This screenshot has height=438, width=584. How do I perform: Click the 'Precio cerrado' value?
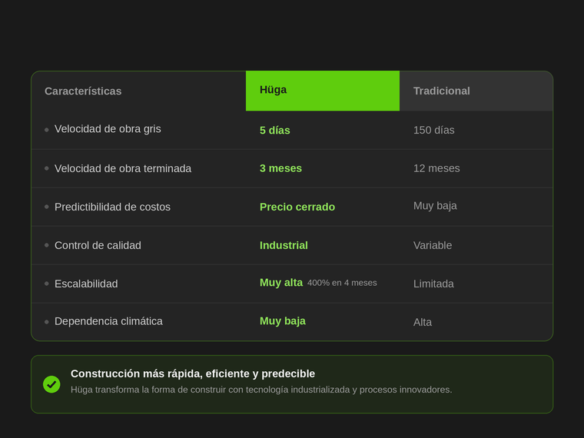297,207
